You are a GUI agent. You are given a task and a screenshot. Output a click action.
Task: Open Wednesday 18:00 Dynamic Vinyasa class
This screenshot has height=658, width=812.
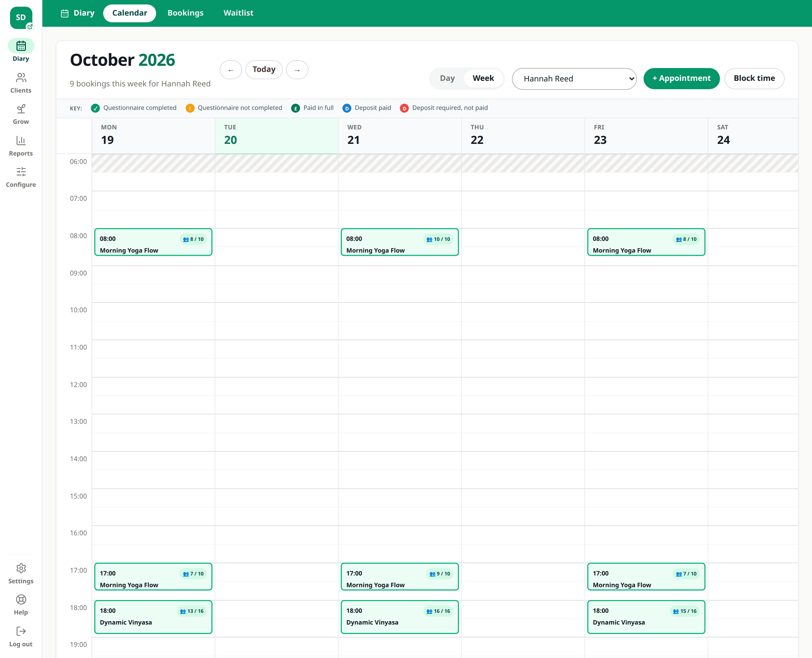(x=400, y=617)
